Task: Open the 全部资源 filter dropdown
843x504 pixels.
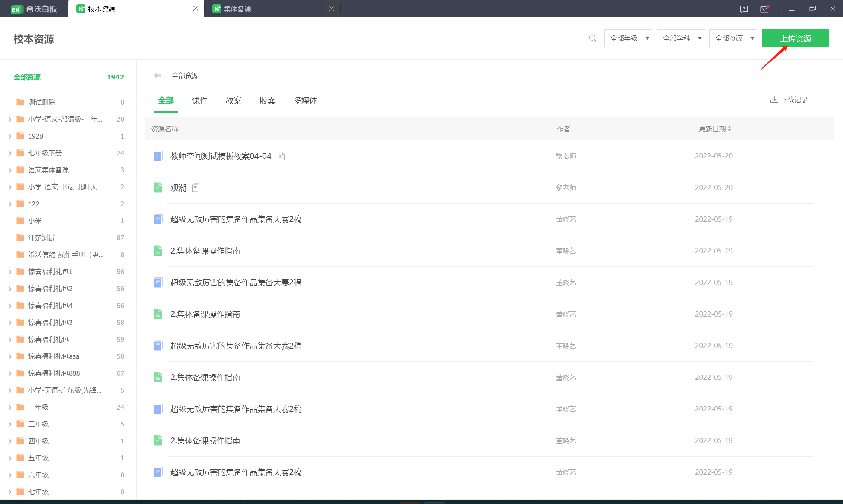Action: click(733, 38)
